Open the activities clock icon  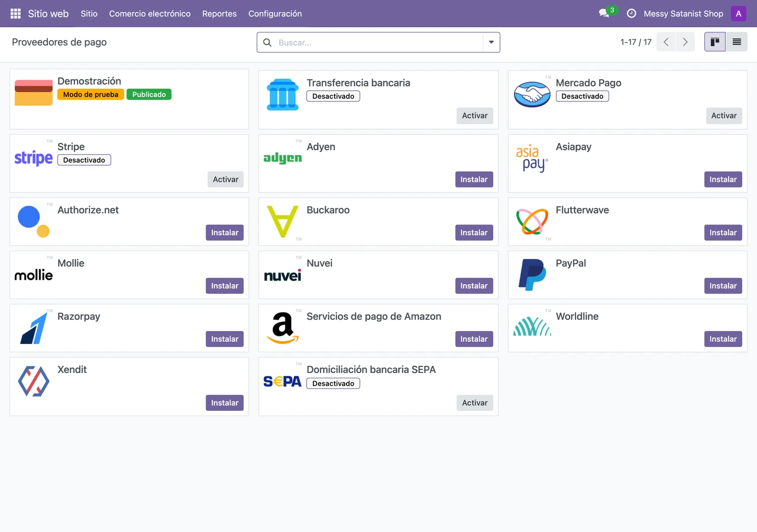click(632, 14)
